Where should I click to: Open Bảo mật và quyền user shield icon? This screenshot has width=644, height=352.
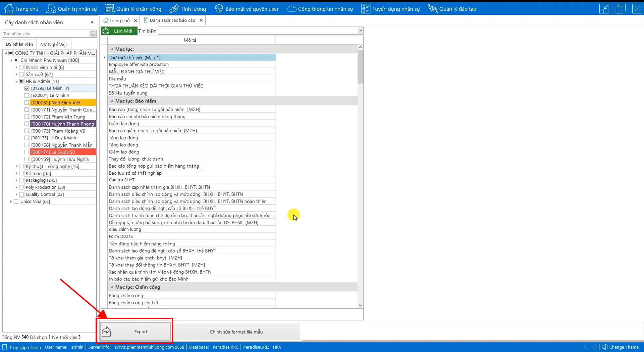pos(219,9)
